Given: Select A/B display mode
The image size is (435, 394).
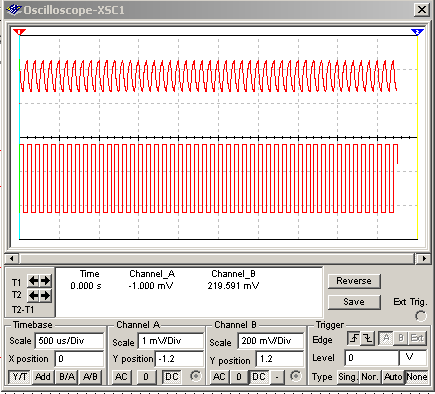Looking at the screenshot, I should pyautogui.click(x=90, y=377).
